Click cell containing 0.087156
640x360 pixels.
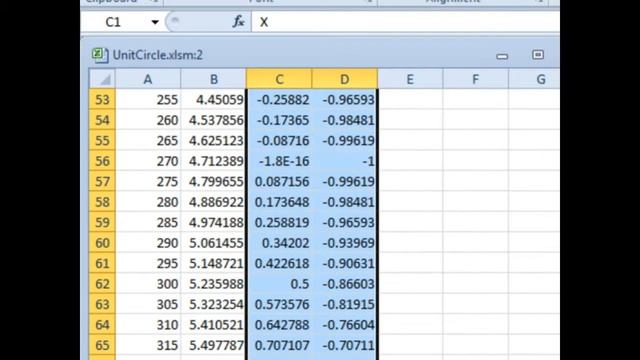tap(279, 181)
